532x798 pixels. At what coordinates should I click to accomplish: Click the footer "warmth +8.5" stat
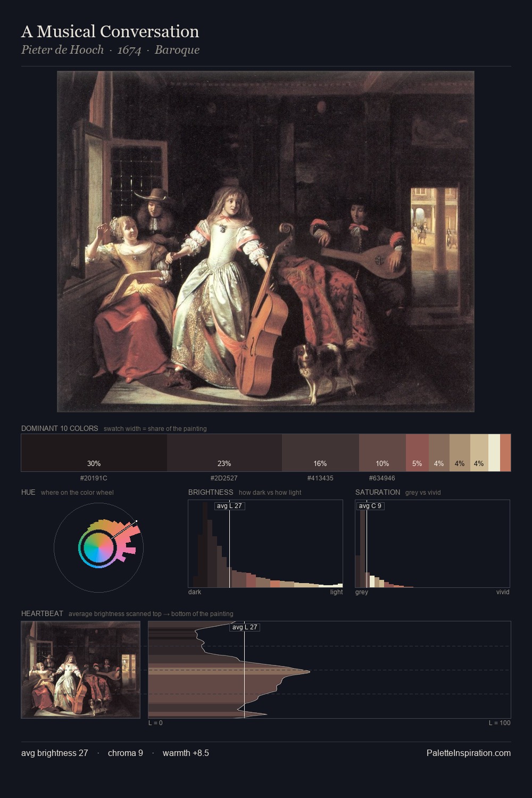(186, 753)
